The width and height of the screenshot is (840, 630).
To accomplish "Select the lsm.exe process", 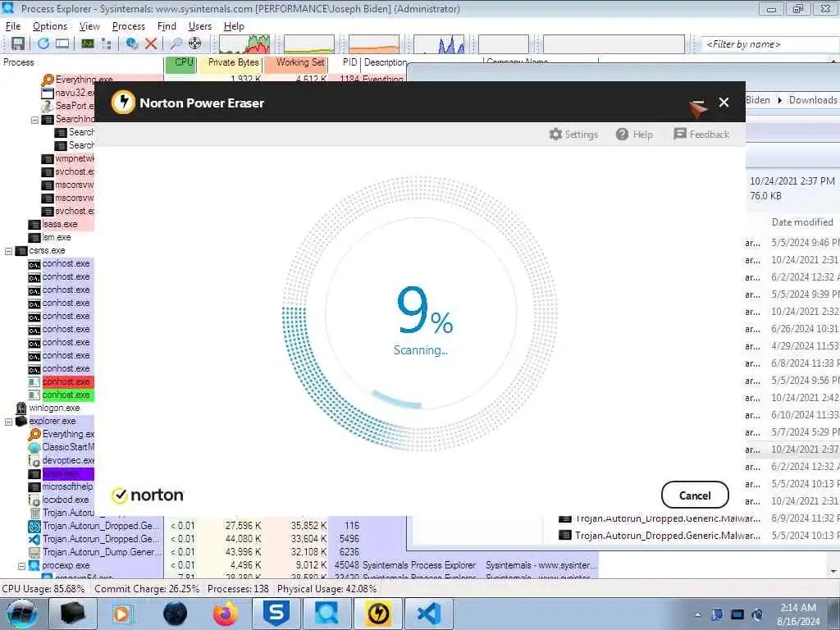I will pyautogui.click(x=57, y=237).
